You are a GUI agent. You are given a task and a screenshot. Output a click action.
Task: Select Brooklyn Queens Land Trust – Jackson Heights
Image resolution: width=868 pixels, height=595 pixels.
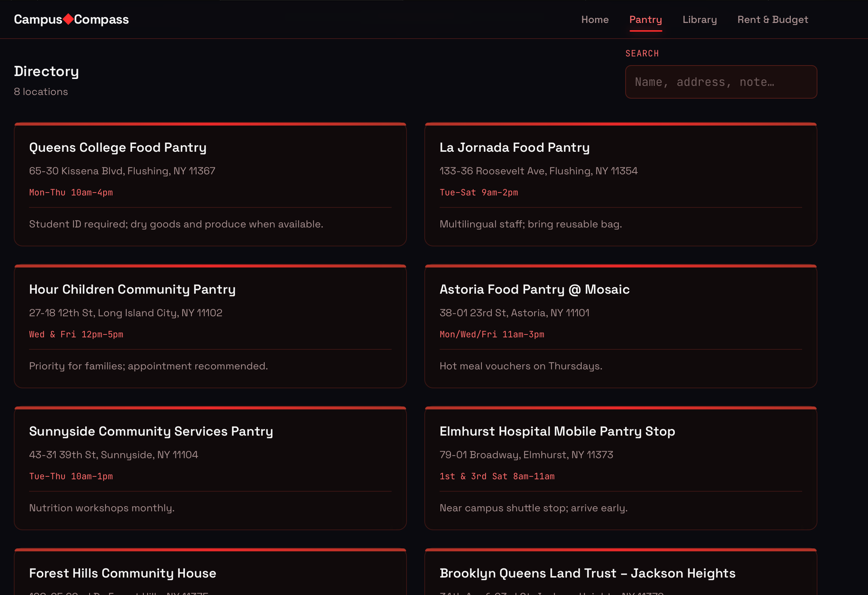tap(587, 573)
